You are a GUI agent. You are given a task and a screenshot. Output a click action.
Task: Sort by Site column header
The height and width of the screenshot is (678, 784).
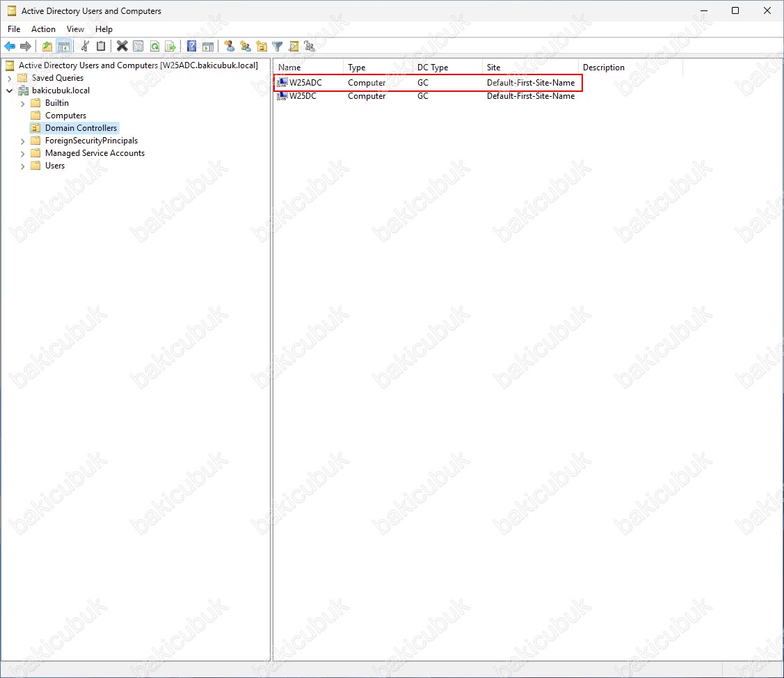click(530, 67)
